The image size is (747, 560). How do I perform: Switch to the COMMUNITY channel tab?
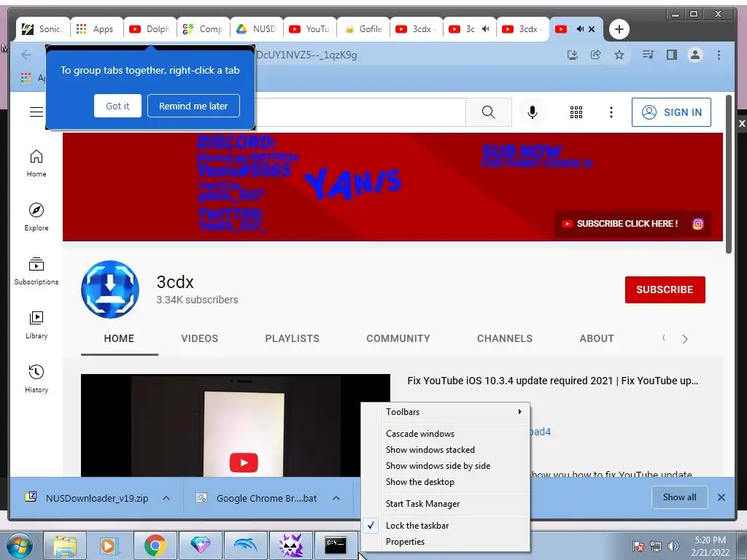[398, 338]
